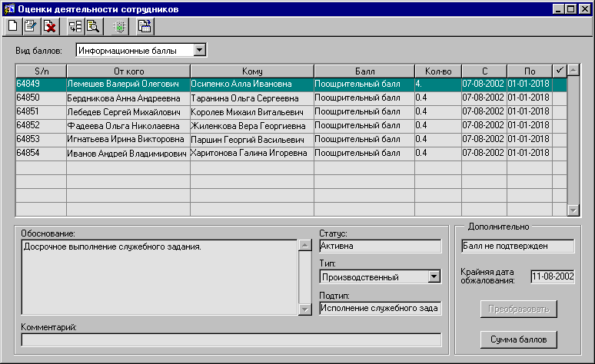The image size is (595, 364).
Task: Click cell Таранина Ольга Сергеевна
Action: tap(252, 98)
